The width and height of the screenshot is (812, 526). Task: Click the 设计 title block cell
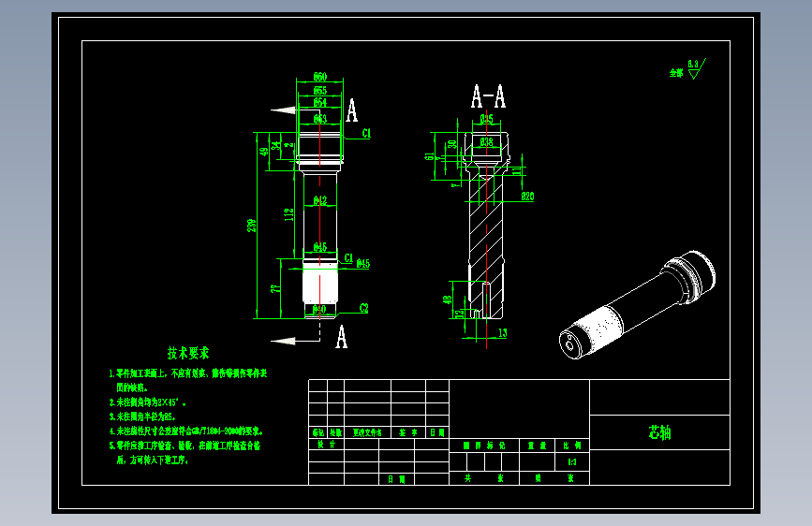326,445
